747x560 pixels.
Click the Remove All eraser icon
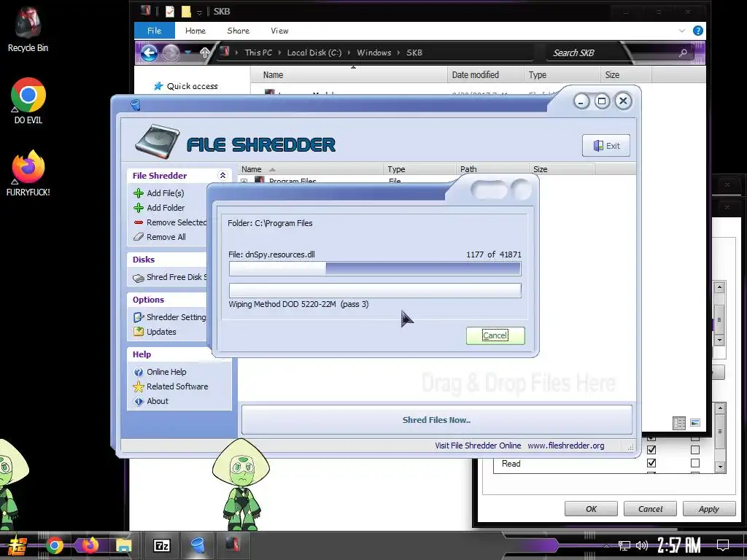pyautogui.click(x=139, y=237)
